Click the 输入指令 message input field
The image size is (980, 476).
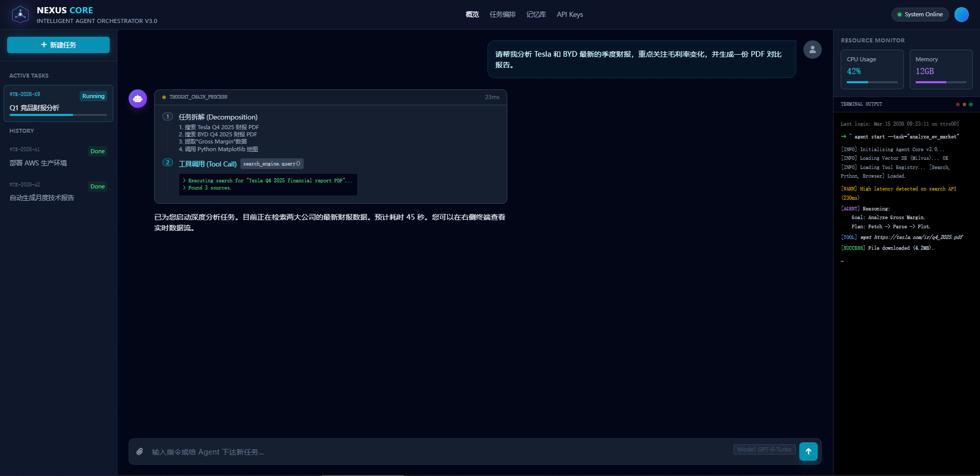click(x=357, y=451)
